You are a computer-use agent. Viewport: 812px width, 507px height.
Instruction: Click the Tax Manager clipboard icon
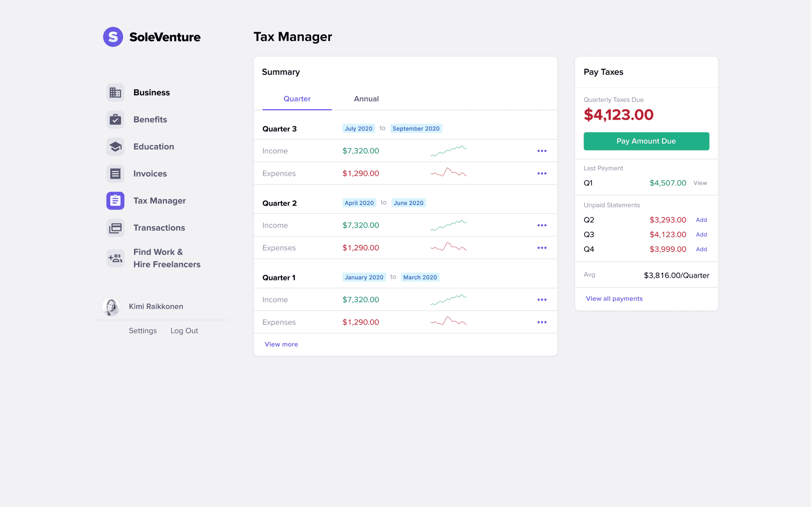[x=115, y=201]
